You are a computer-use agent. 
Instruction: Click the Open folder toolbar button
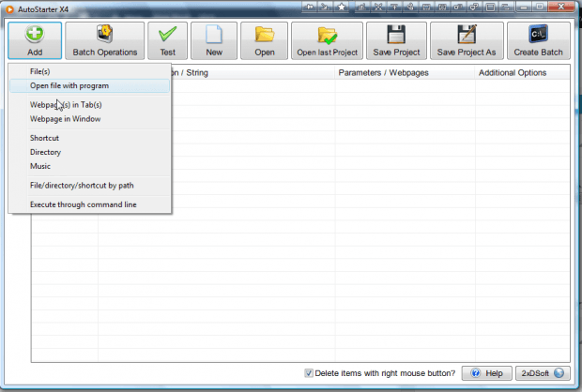[x=265, y=40]
